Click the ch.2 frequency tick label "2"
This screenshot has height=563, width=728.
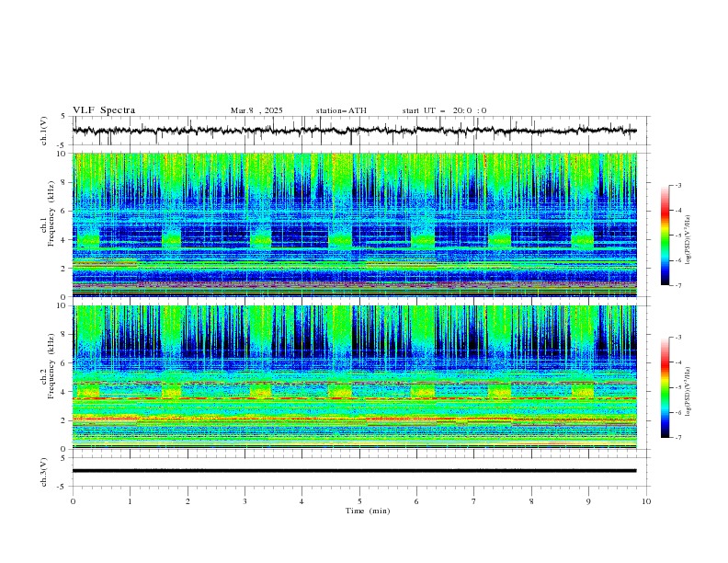(64, 420)
